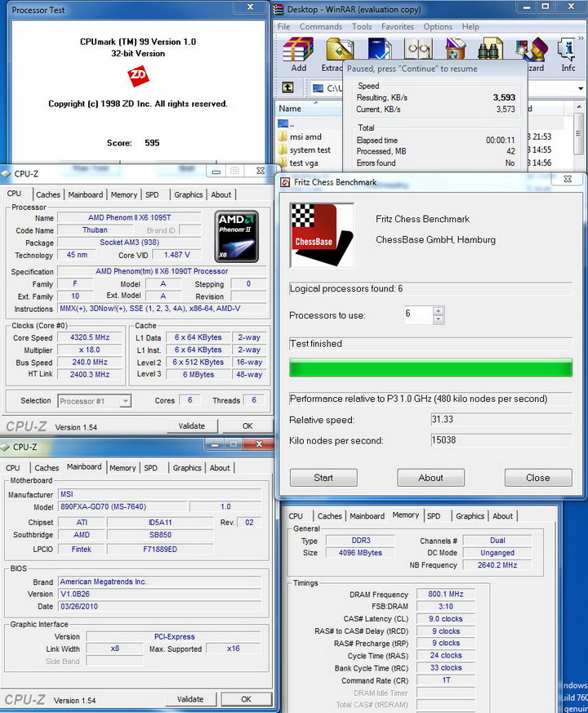Viewport: 588px width, 713px height.
Task: Open WinRAR File menu
Action: click(283, 27)
